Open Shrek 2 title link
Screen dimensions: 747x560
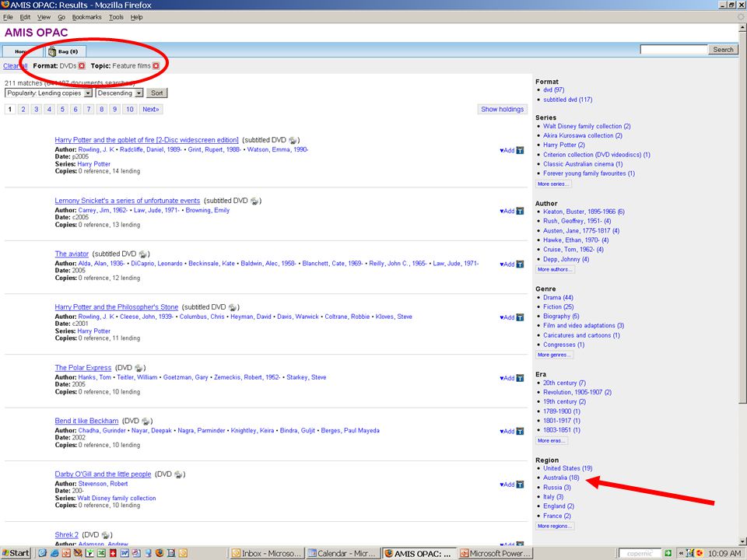pos(66,535)
